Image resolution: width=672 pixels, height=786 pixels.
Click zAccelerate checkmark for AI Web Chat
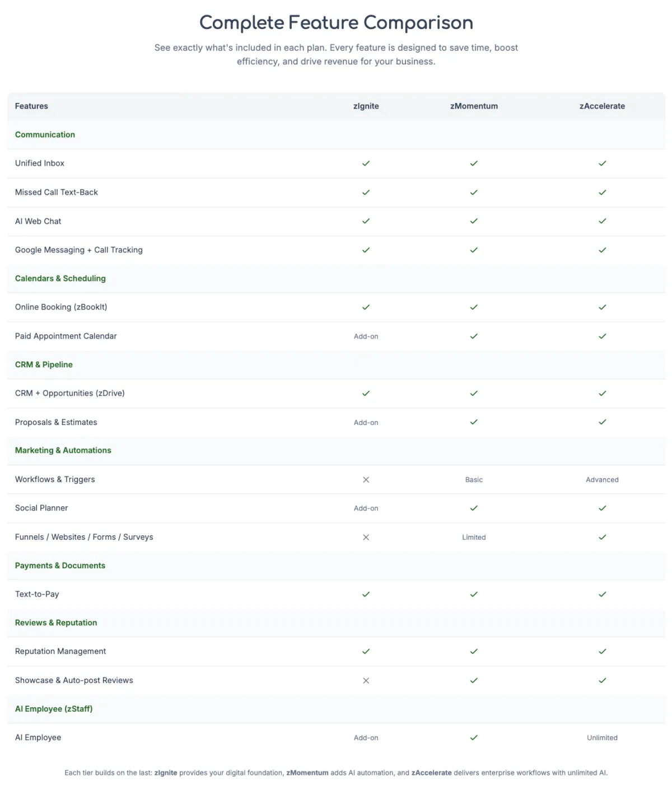(602, 221)
